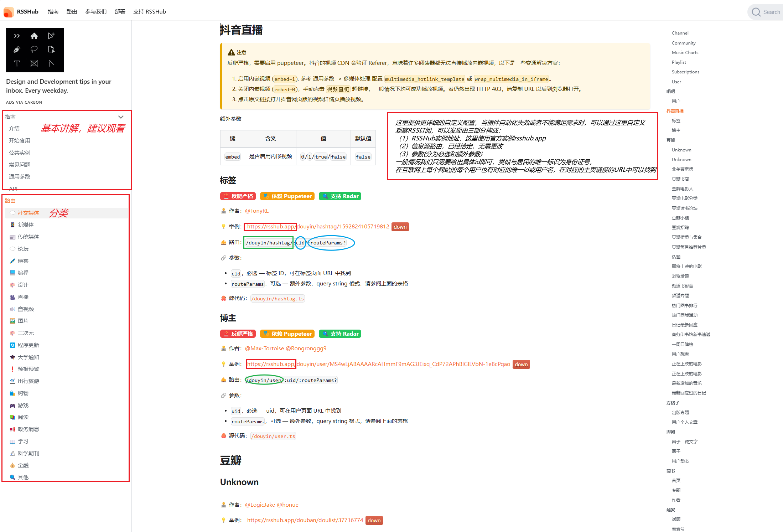Jump to Music Charts in the table of contents

pos(685,52)
